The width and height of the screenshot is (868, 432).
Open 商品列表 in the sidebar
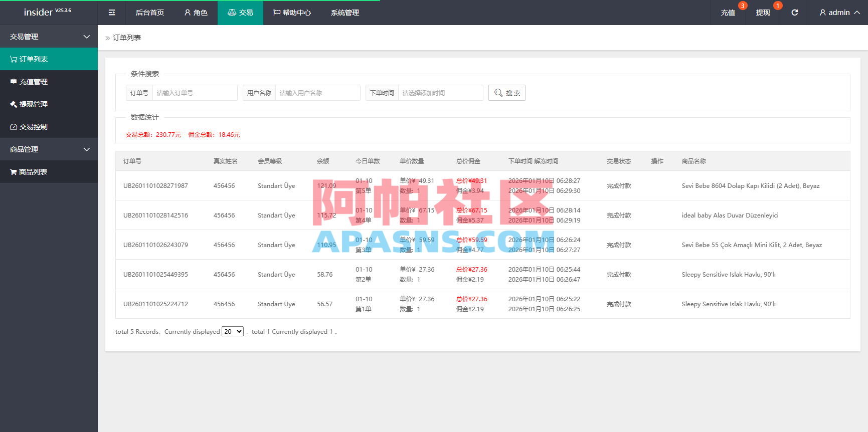point(49,172)
